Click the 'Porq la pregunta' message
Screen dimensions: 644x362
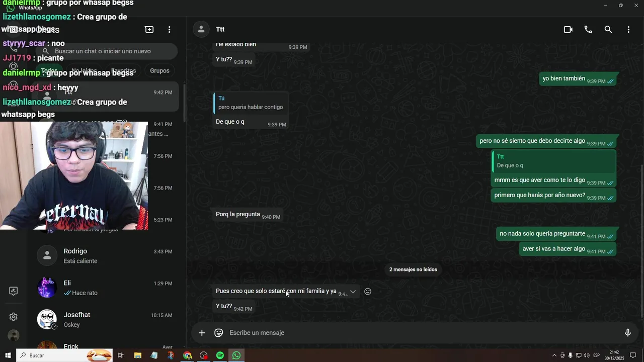pos(249,215)
